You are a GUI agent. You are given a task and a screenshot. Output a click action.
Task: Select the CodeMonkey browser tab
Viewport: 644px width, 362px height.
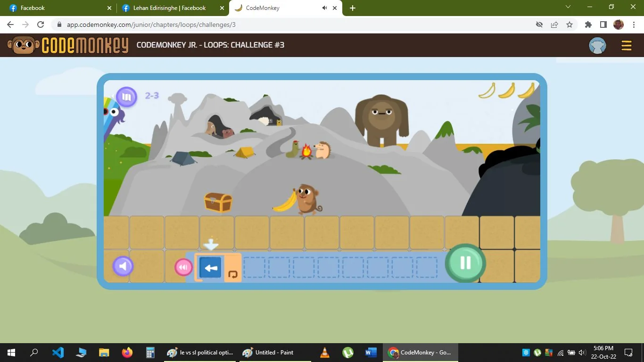pos(285,8)
